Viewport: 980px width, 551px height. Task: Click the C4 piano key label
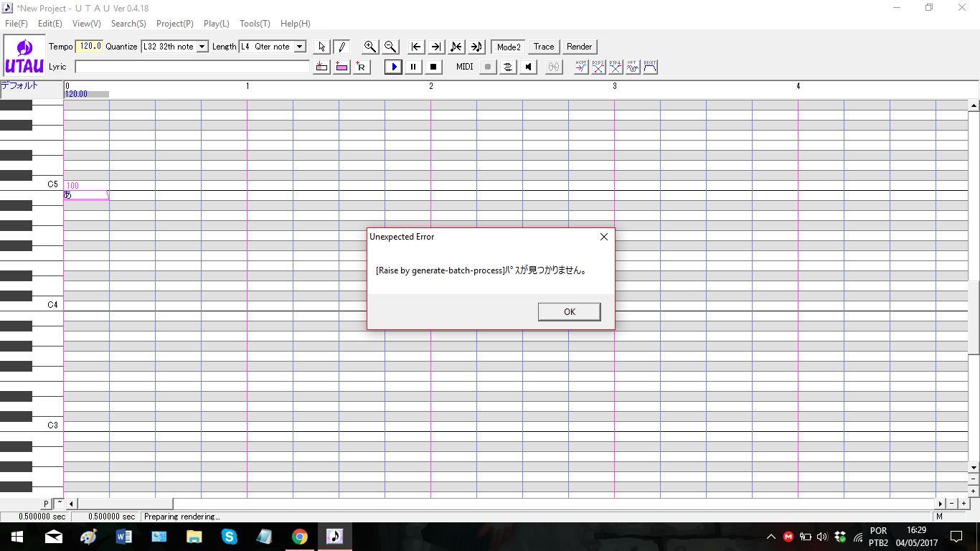(x=52, y=305)
